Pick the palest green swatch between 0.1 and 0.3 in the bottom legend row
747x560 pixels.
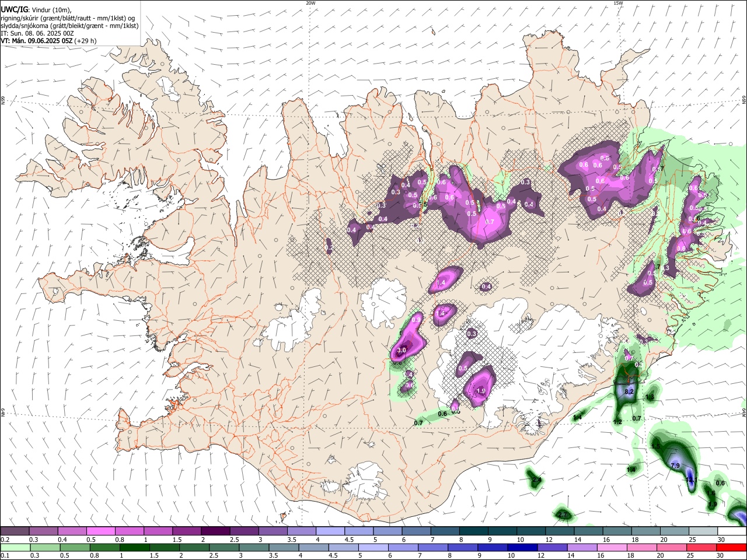(15, 547)
